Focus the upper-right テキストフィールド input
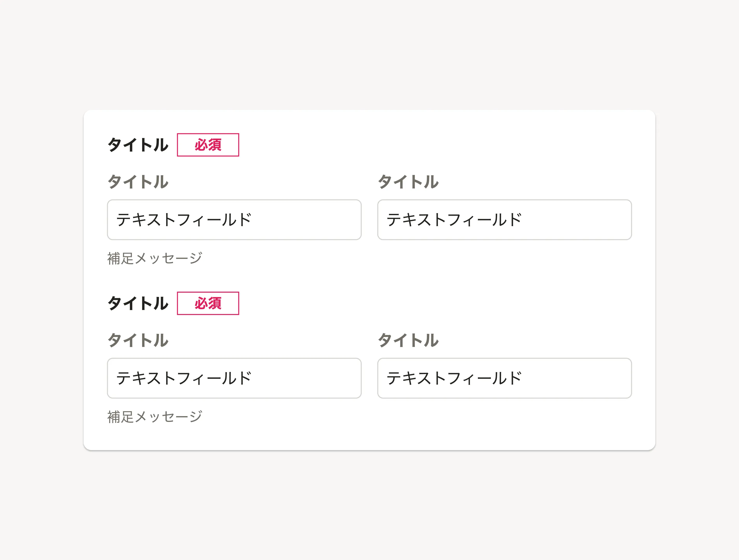Image resolution: width=739 pixels, height=560 pixels. click(x=504, y=220)
